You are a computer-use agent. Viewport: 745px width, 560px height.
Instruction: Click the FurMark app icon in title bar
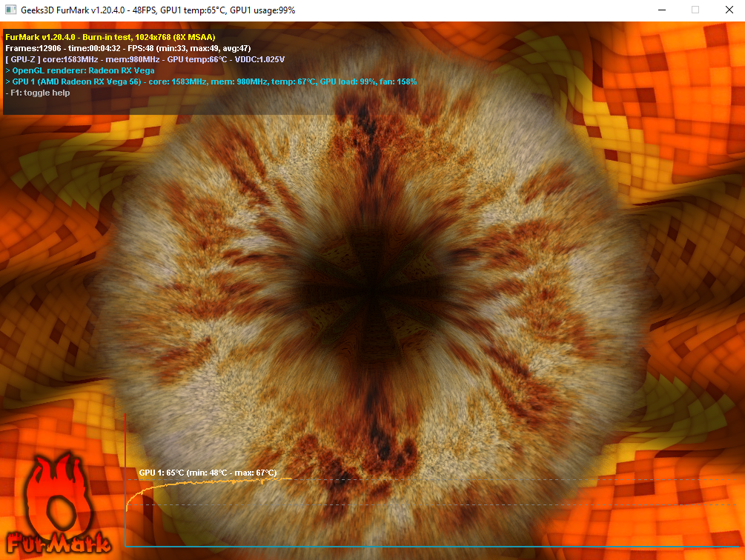point(10,10)
